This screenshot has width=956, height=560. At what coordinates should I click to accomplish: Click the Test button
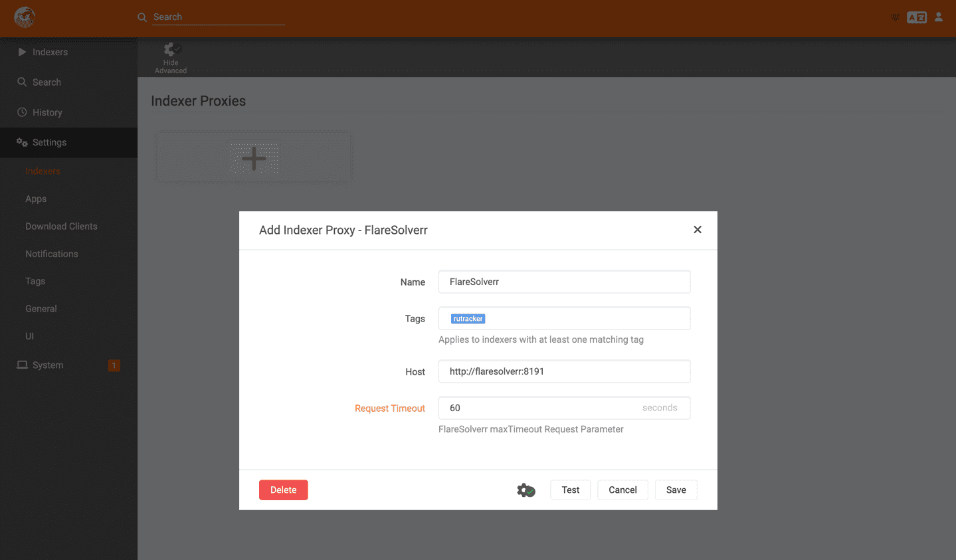pyautogui.click(x=571, y=490)
